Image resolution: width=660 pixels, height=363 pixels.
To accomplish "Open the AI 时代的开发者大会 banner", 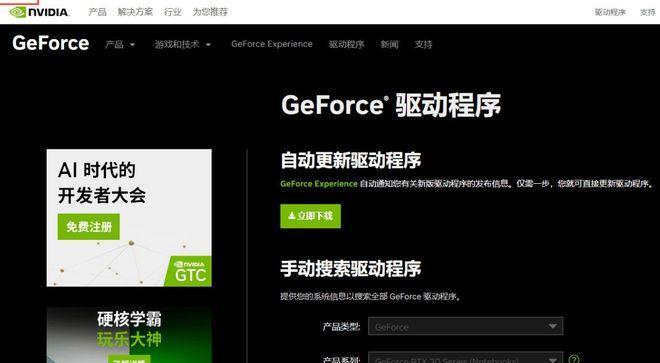I will tap(129, 218).
